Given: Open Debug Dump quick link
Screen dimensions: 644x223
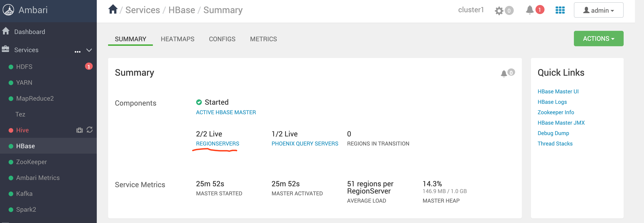Looking at the screenshot, I should pos(553,133).
